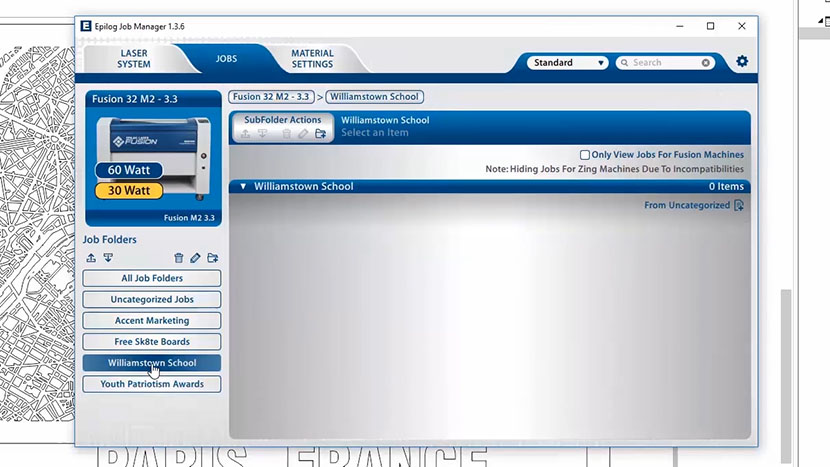Click the import job folder download icon

point(108,258)
